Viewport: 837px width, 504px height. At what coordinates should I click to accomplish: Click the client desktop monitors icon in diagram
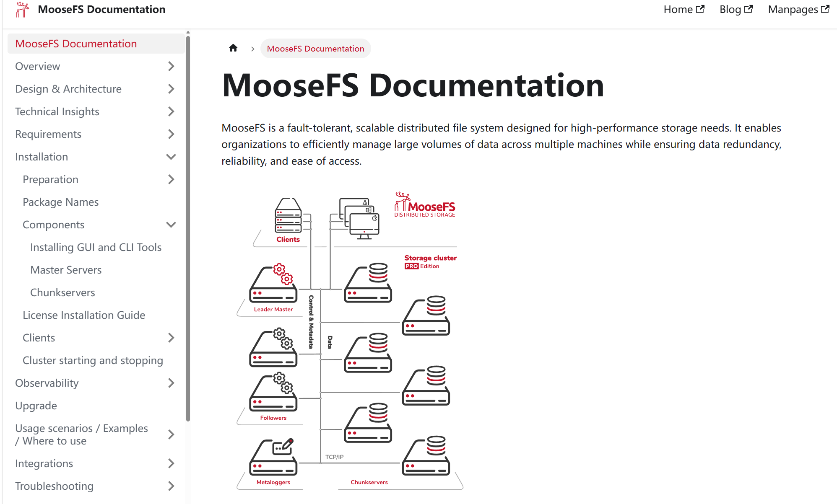pyautogui.click(x=359, y=219)
